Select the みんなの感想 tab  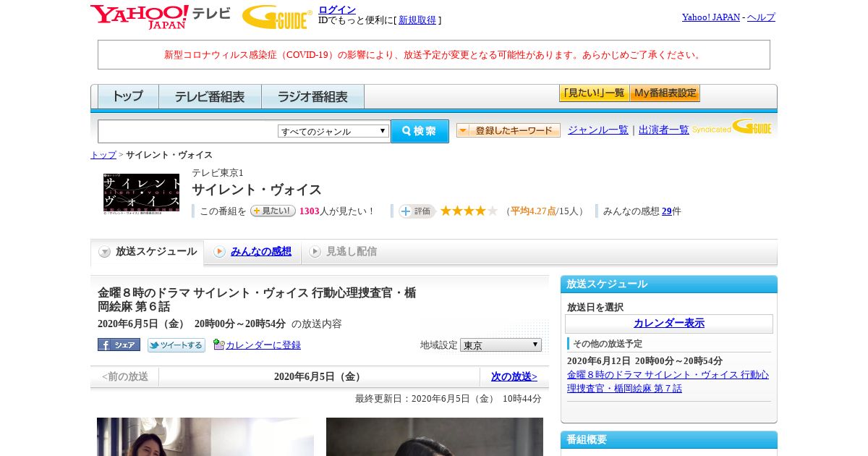261,251
